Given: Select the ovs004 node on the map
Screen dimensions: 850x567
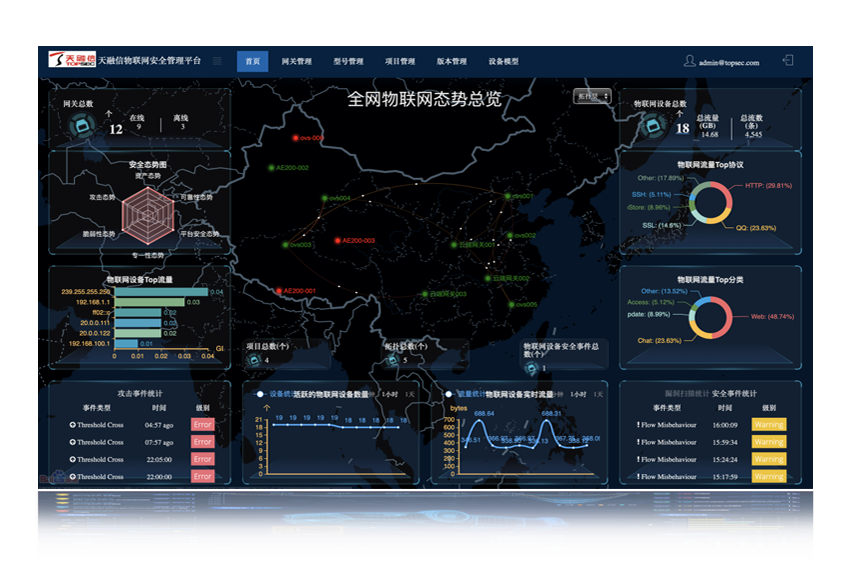Looking at the screenshot, I should pos(325,198).
